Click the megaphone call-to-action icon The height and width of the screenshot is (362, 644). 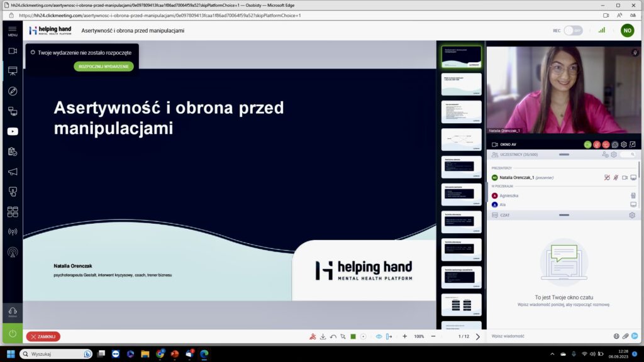[13, 172]
